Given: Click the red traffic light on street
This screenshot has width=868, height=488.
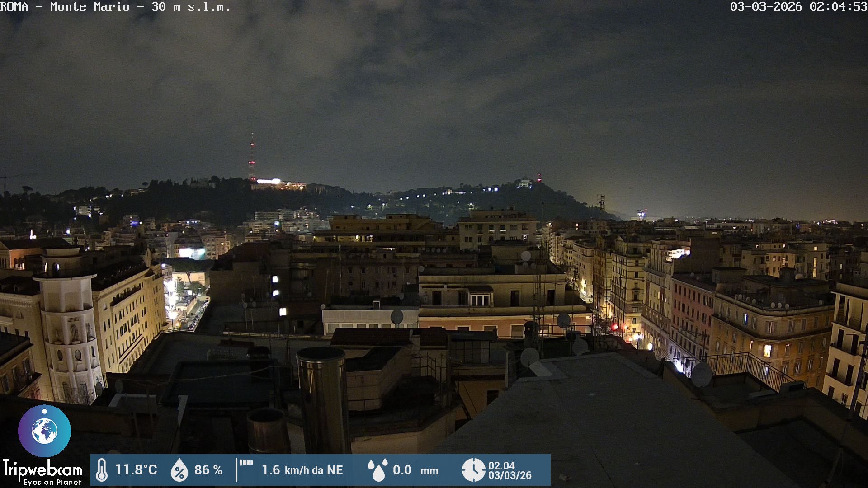Looking at the screenshot, I should [615, 327].
